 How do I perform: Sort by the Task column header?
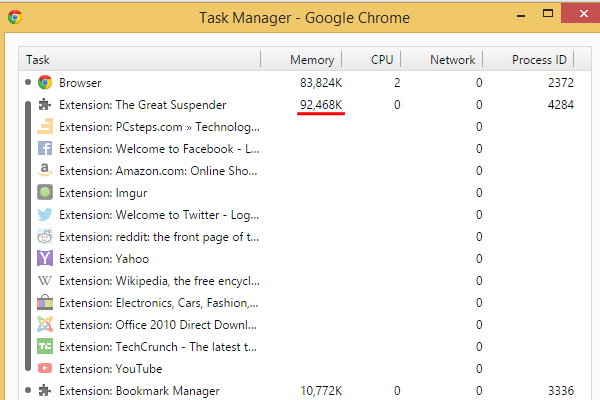[140, 59]
